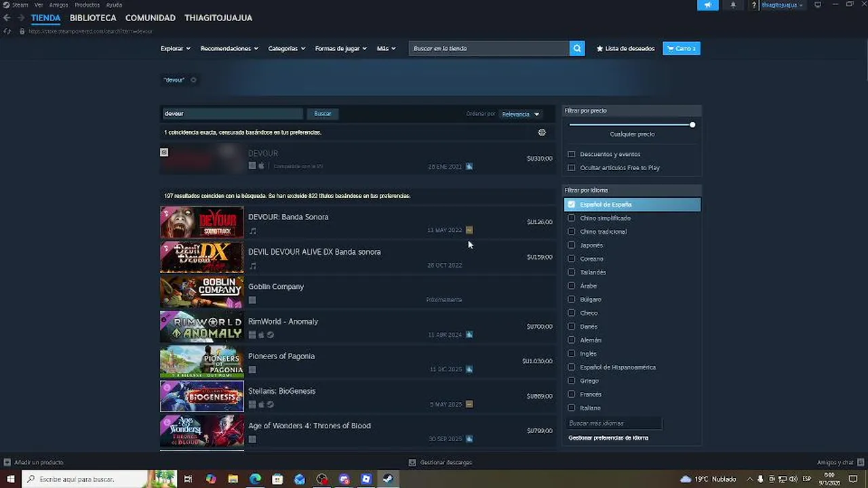Expand the Formas de jugar dropdown

[341, 48]
